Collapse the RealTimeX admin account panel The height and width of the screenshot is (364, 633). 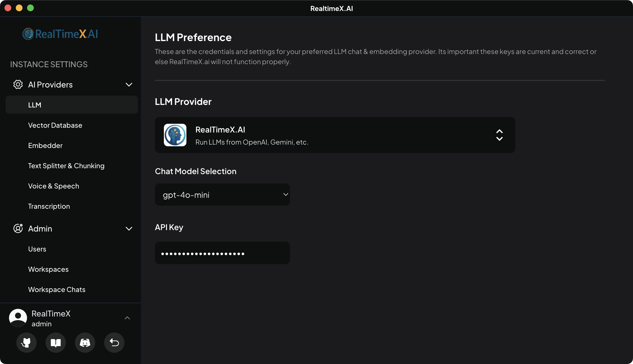pyautogui.click(x=127, y=318)
